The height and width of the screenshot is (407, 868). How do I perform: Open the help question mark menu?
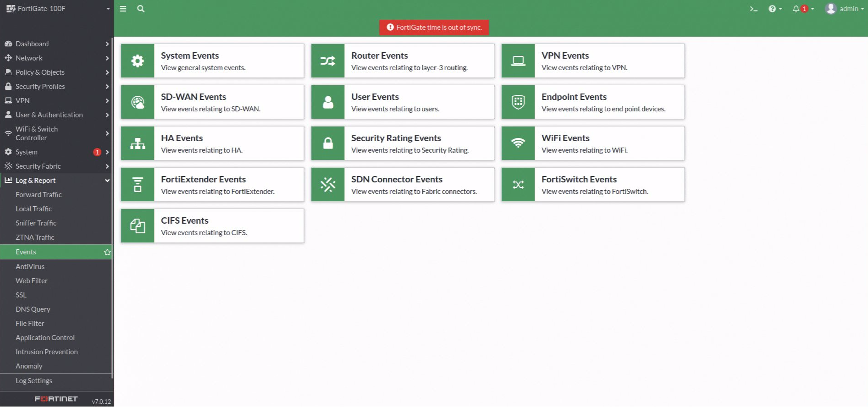pos(775,9)
